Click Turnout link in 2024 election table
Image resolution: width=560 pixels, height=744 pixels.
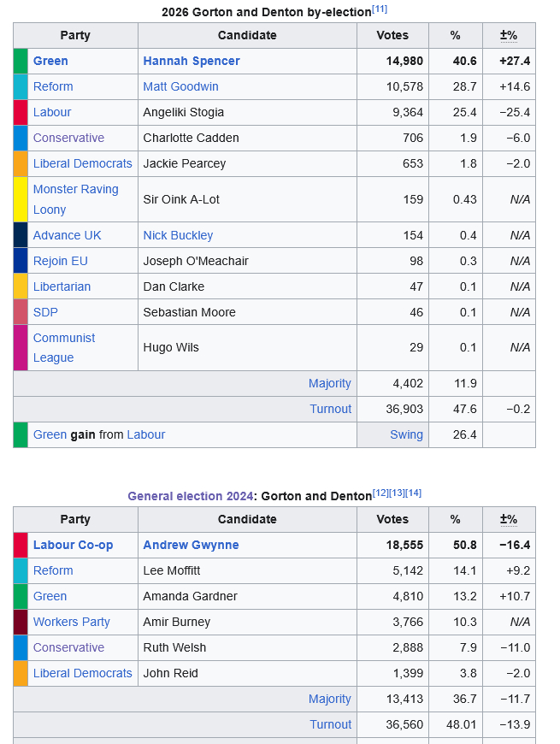tap(330, 724)
